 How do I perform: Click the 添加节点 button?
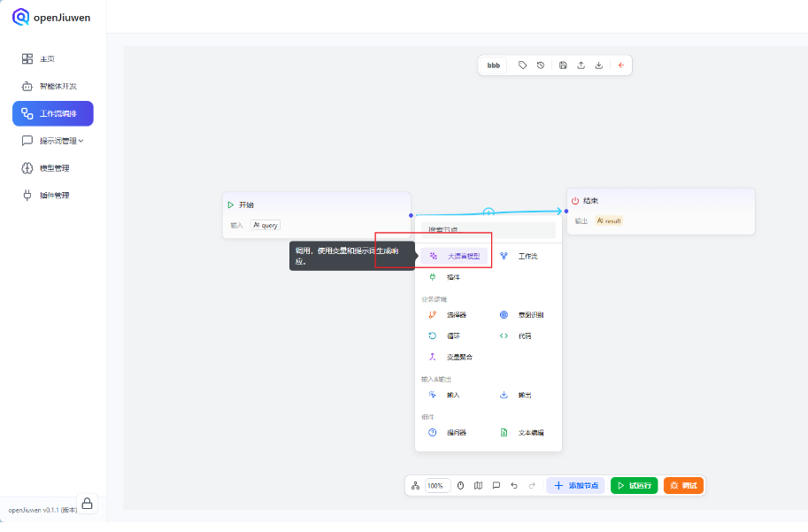tap(575, 486)
